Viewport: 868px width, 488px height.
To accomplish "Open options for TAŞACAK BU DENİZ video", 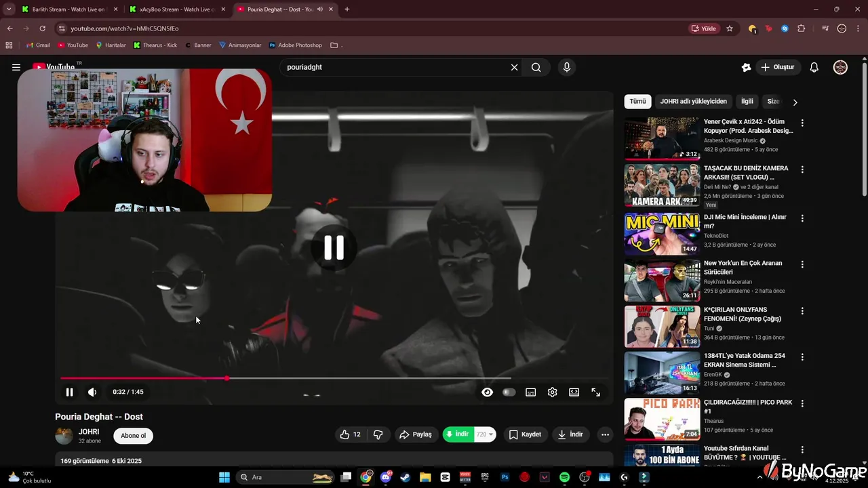I will [x=802, y=169].
